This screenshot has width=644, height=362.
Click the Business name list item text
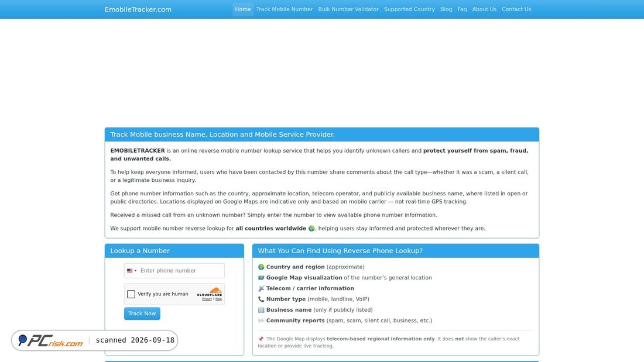(320, 310)
